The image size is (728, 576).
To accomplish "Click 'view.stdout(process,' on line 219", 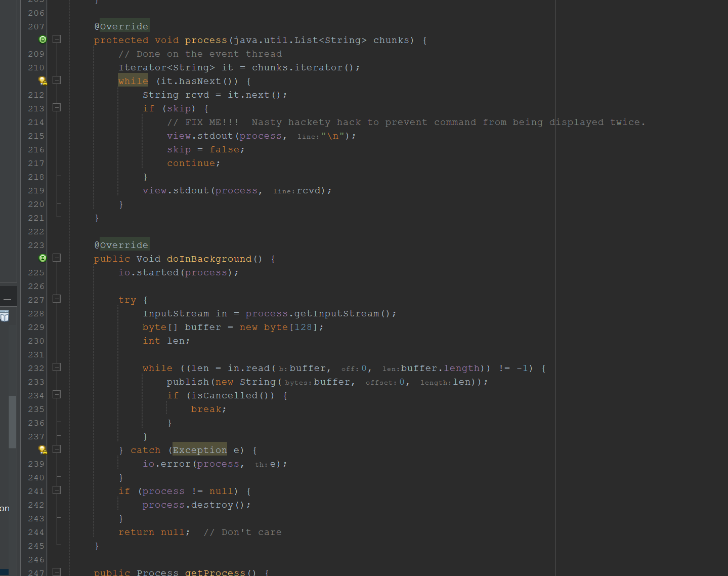I will coord(203,190).
